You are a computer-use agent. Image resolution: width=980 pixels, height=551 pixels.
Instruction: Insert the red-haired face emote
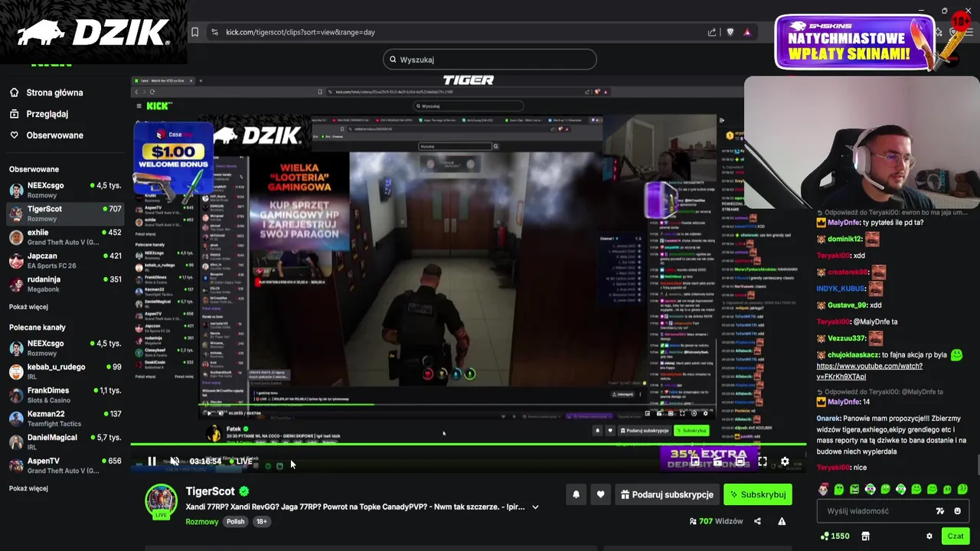coord(824,489)
